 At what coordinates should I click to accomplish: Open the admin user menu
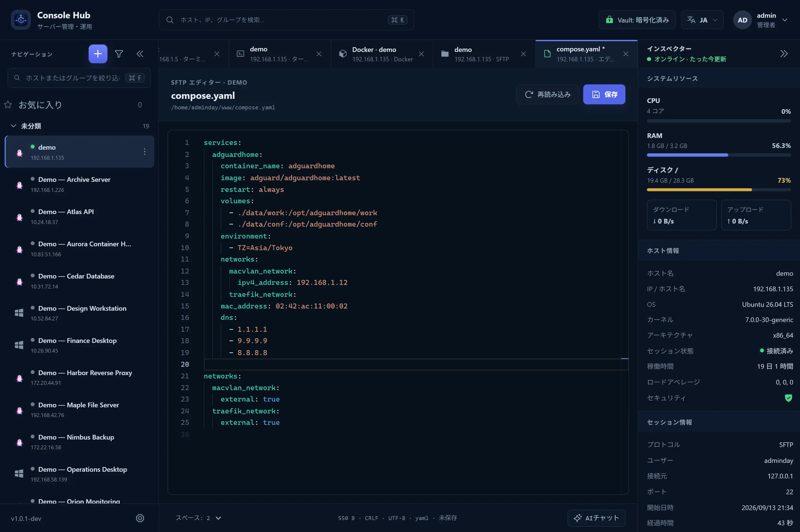click(x=761, y=20)
